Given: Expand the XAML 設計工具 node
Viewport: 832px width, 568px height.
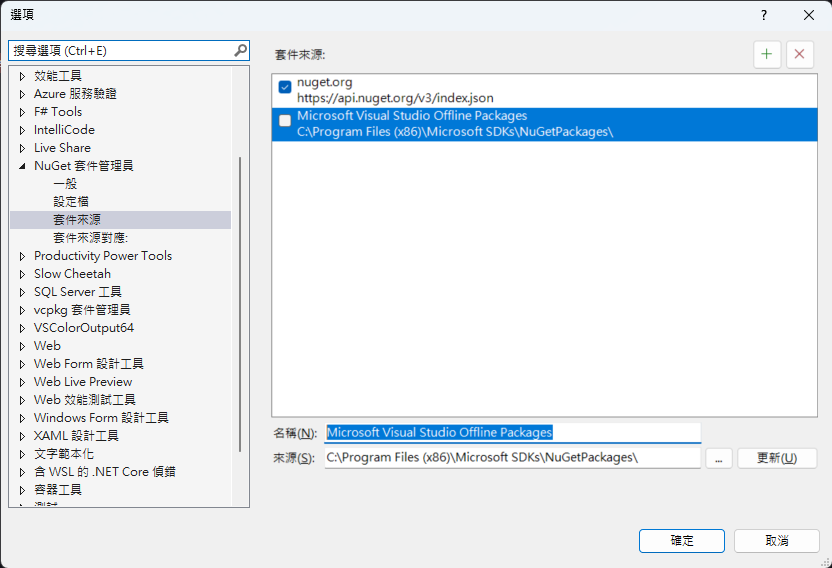Looking at the screenshot, I should click(22, 436).
